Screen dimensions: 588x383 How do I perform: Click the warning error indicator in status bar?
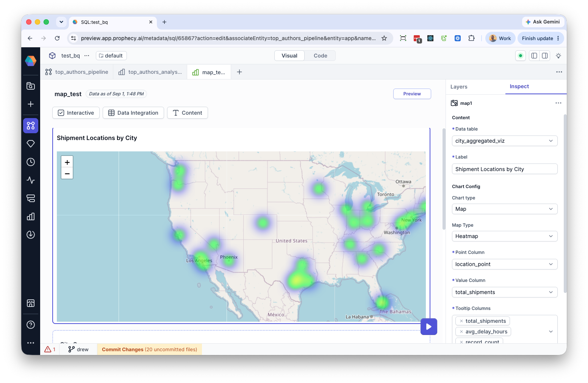pyautogui.click(x=50, y=349)
